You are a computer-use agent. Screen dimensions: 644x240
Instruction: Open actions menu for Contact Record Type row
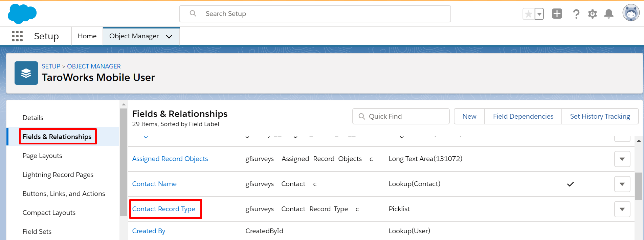(x=622, y=209)
